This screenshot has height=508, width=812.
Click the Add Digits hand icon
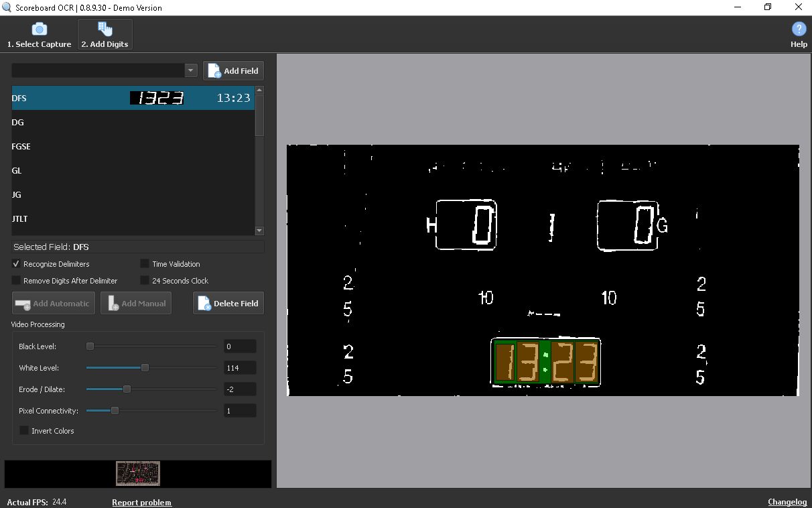point(105,29)
